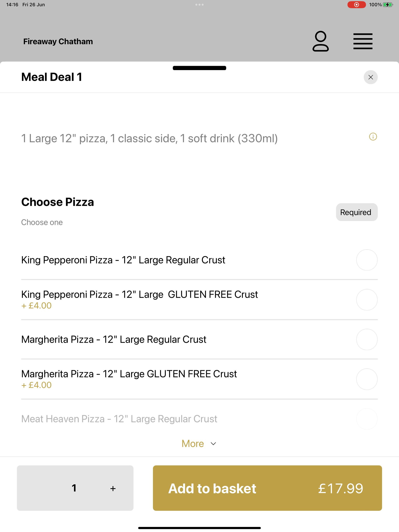This screenshot has height=532, width=399.
Task: Click the Margherita Pizza Regular Crust label
Action: tap(114, 339)
